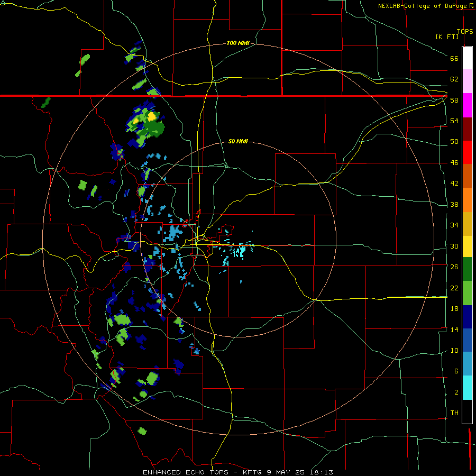Click the 9 MAY 25 date text
476x476 pixels.
click(x=287, y=472)
